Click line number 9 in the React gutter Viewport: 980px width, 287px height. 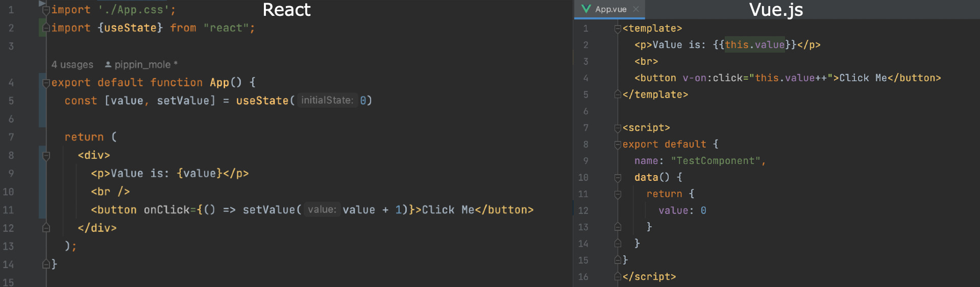pos(11,174)
